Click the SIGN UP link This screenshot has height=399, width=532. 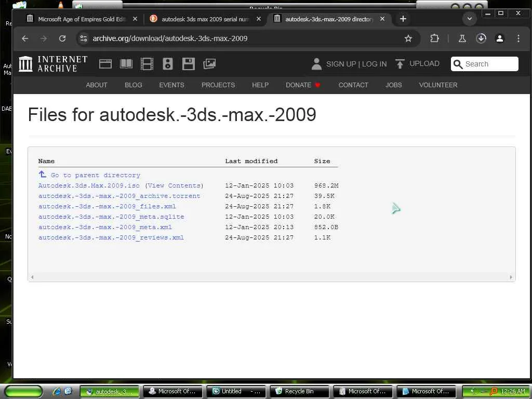(341, 64)
